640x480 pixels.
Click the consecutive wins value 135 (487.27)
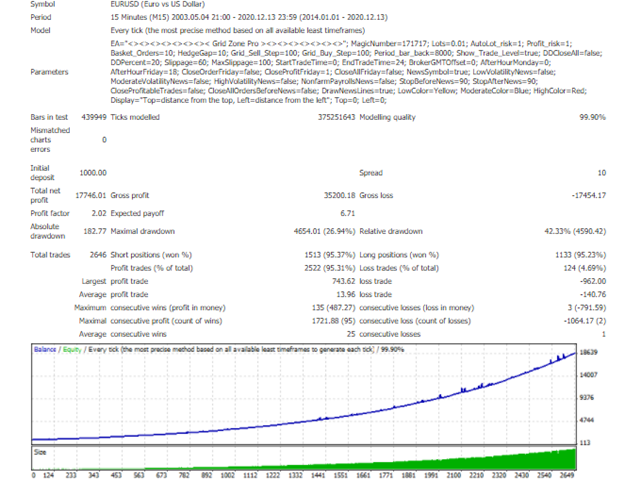point(333,308)
